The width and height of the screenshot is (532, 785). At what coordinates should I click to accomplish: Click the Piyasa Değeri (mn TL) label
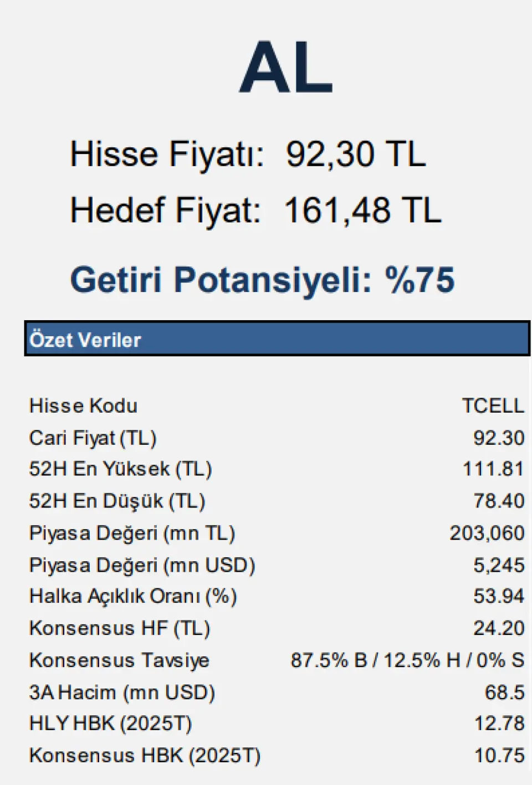pos(132,533)
